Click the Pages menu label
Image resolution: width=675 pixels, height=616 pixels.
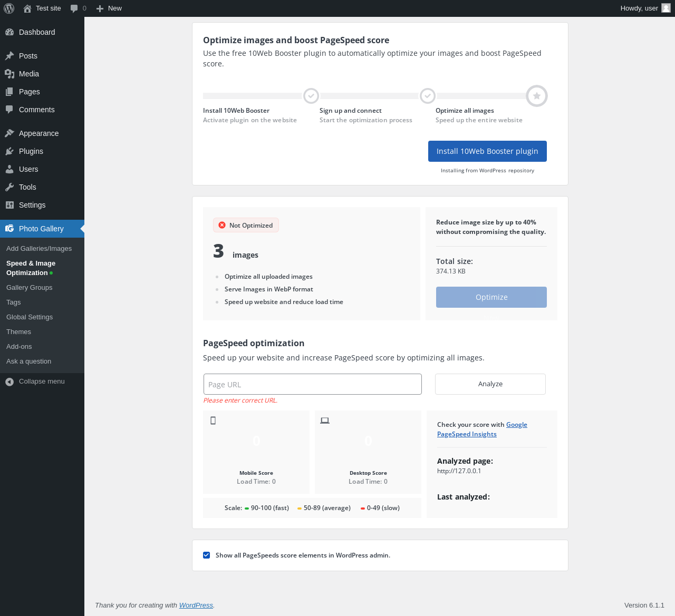(30, 92)
